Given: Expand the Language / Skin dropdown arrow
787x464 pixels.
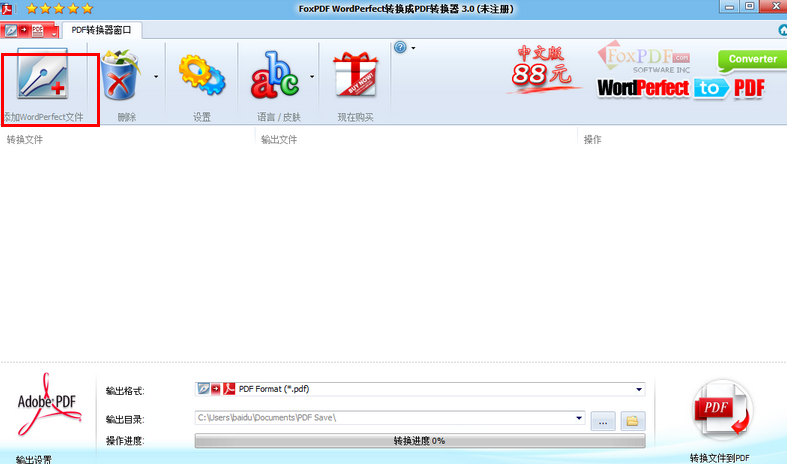Looking at the screenshot, I should pos(312,77).
